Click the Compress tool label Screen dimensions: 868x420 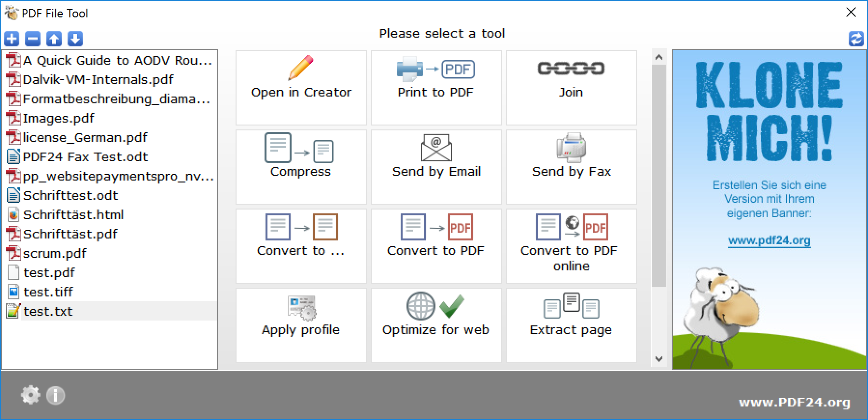301,172
